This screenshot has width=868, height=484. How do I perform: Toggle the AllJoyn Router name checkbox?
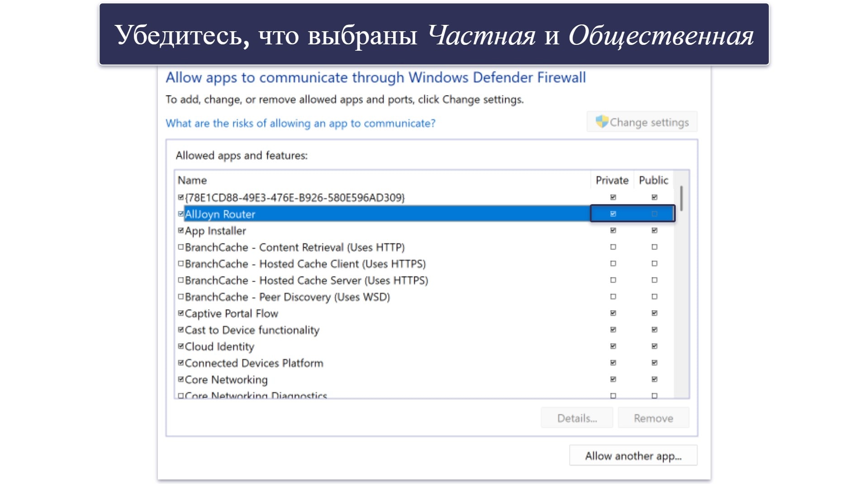[181, 214]
